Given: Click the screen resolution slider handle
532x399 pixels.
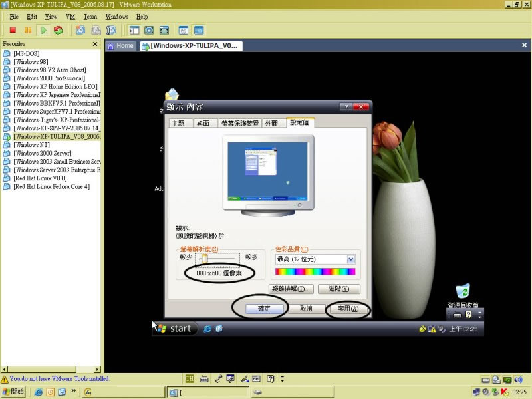Looking at the screenshot, I should (204, 259).
